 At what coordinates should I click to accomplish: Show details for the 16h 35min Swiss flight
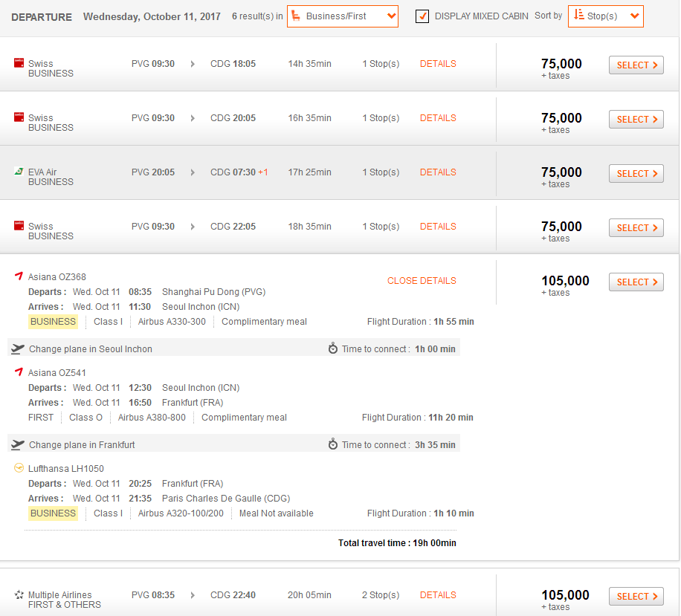point(438,118)
